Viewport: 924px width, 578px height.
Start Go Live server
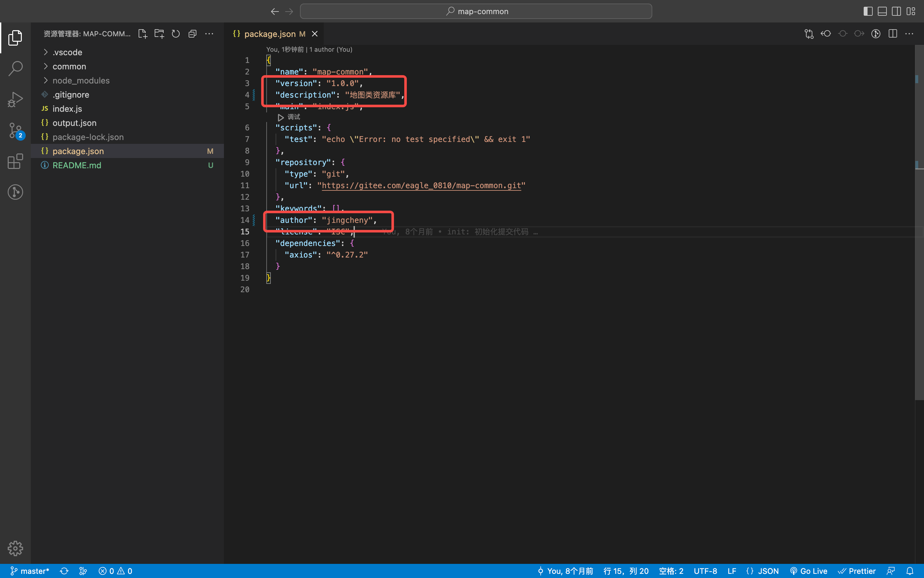tap(809, 571)
